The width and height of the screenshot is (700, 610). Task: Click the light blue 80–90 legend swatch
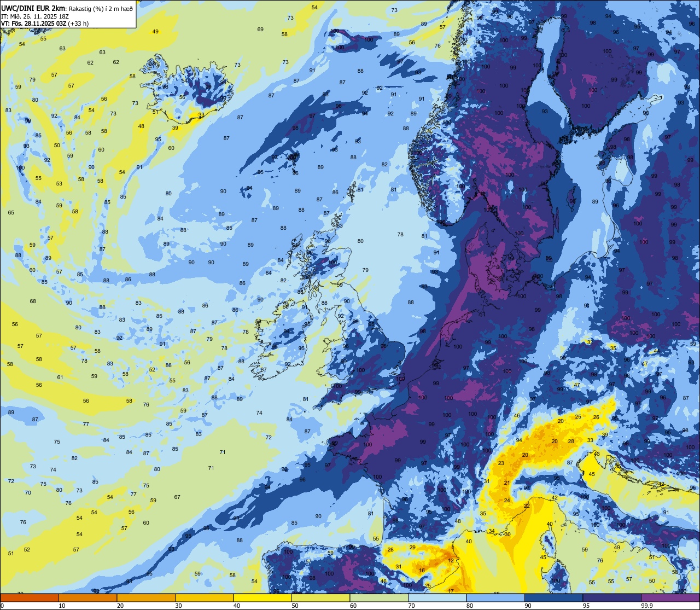coord(495,597)
